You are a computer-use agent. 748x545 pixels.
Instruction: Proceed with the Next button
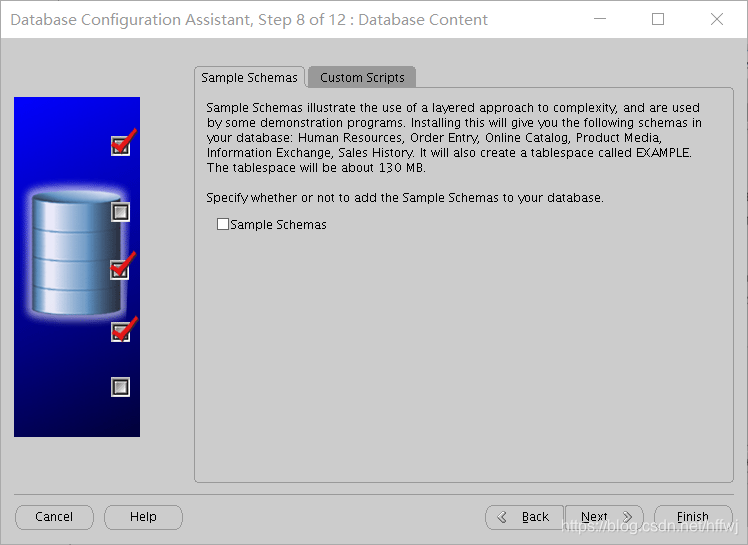point(604,517)
